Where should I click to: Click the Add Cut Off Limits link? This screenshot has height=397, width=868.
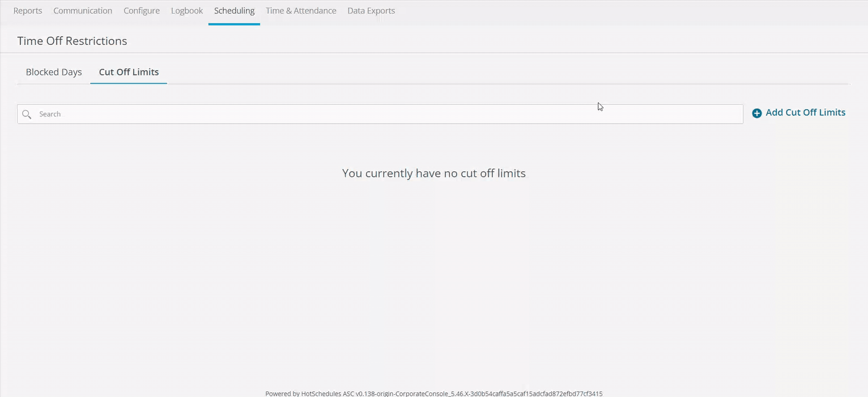[x=805, y=112]
